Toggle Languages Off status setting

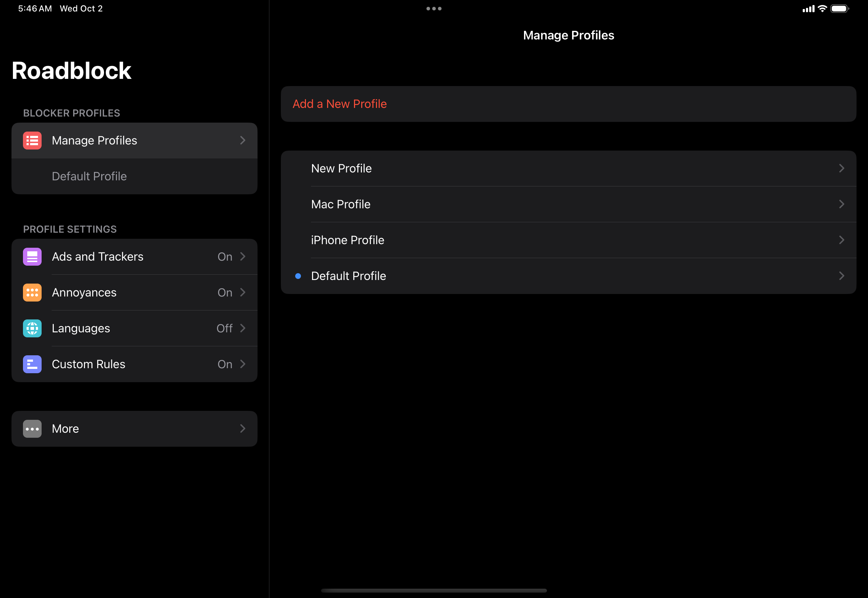pos(225,329)
